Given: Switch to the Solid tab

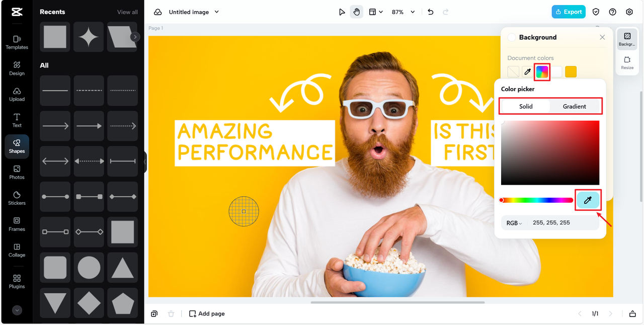Looking at the screenshot, I should click(526, 106).
